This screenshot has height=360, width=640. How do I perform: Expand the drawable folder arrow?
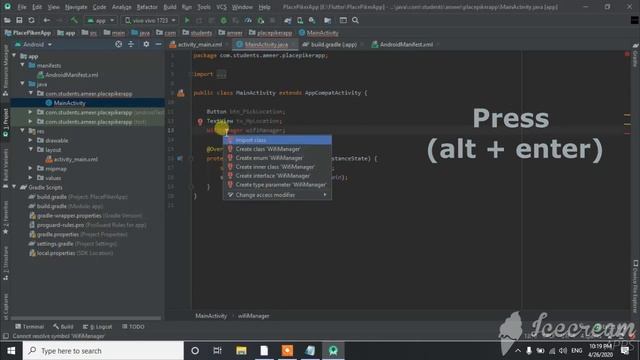[31, 140]
